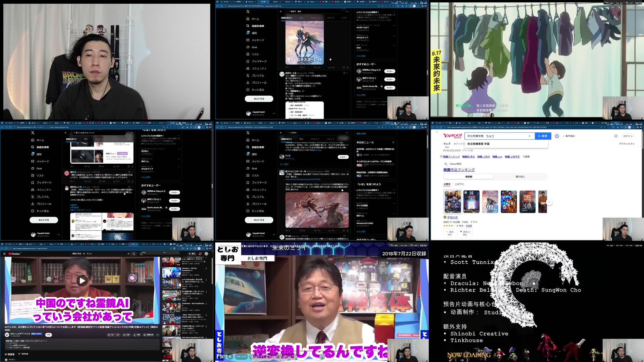Select the 公開予定 movie tab
644x362 pixels.
459,184
